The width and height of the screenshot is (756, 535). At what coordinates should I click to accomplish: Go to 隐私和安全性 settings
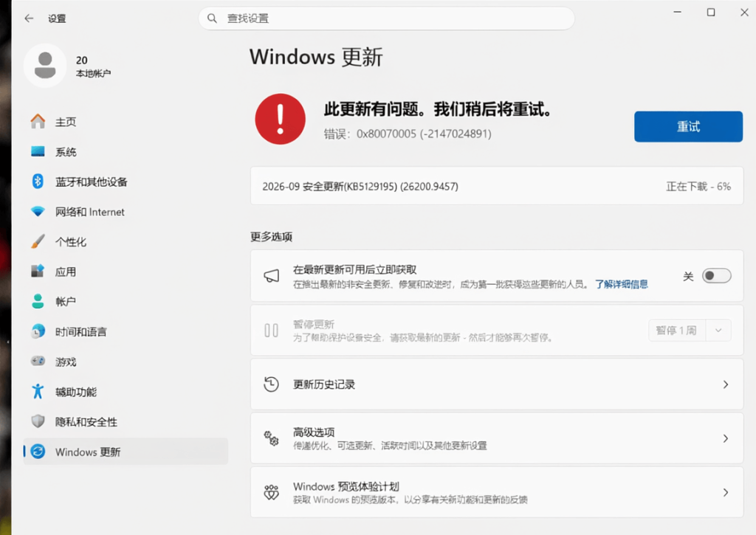(x=126, y=422)
